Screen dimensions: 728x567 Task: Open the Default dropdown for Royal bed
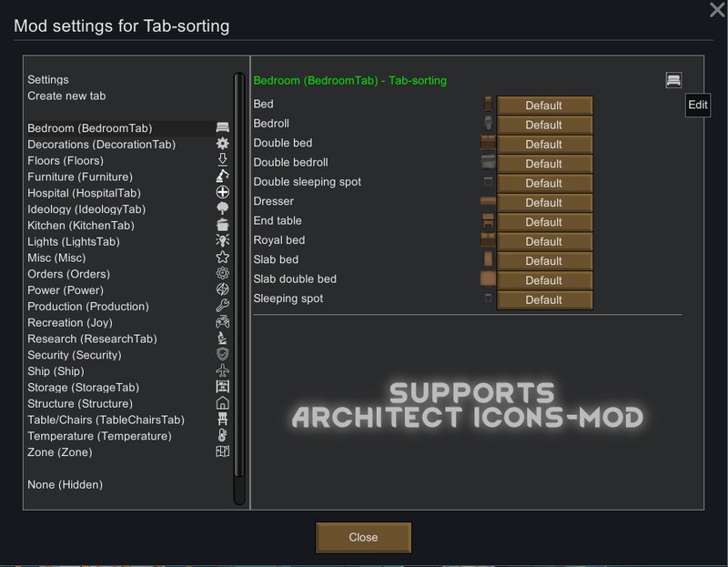[544, 241]
